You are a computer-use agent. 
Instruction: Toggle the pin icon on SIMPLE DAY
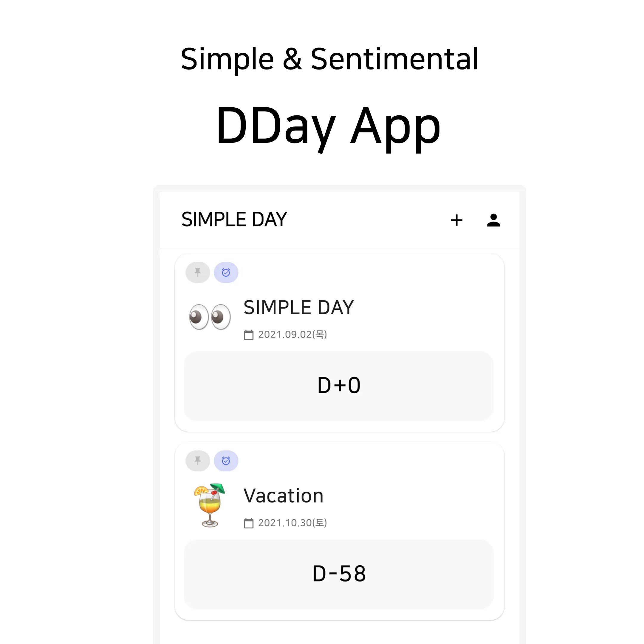point(198,273)
